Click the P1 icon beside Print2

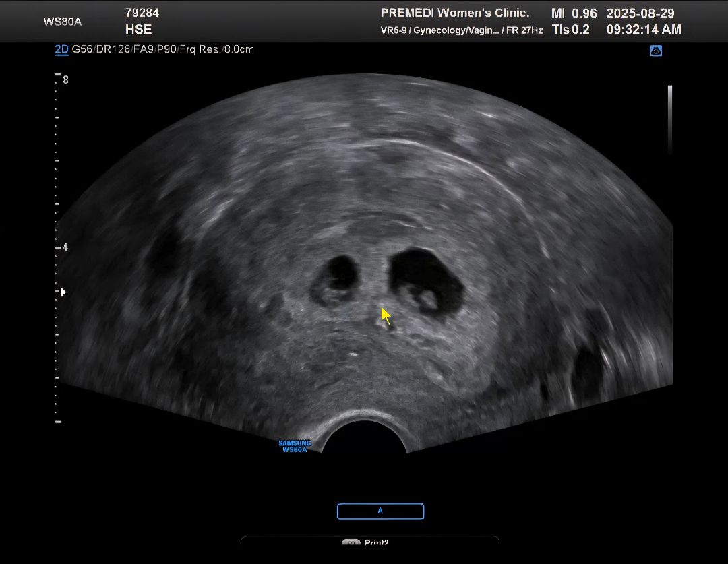(x=351, y=542)
